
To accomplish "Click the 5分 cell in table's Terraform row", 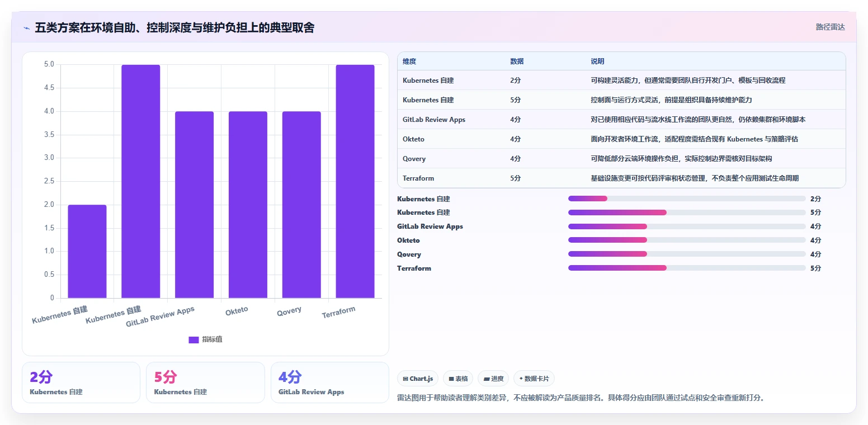I will pyautogui.click(x=515, y=178).
